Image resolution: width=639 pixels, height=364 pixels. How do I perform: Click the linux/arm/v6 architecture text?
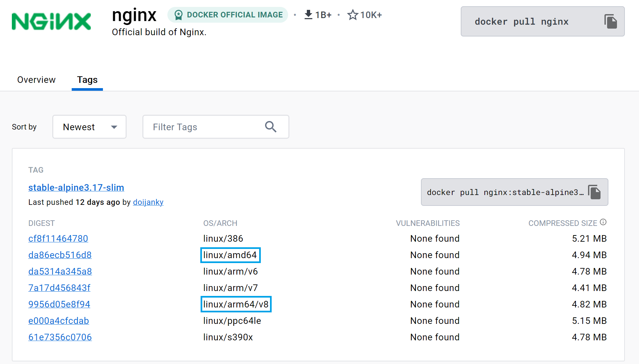231,271
